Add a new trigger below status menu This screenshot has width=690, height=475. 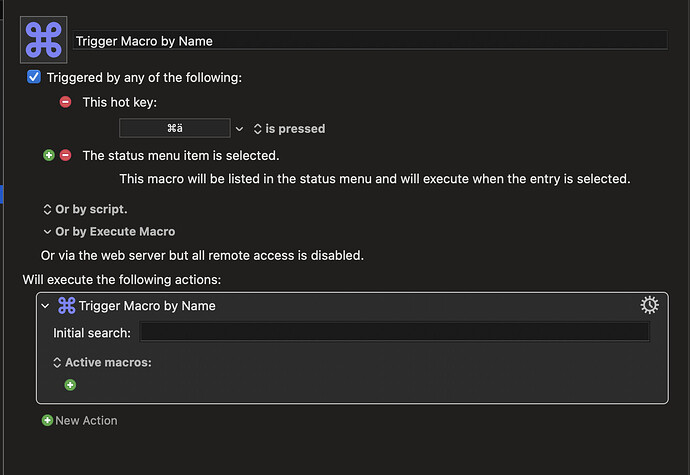click(x=48, y=155)
